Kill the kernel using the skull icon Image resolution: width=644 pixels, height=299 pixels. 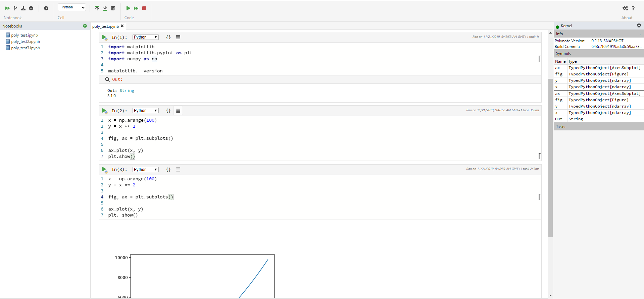coord(639,25)
